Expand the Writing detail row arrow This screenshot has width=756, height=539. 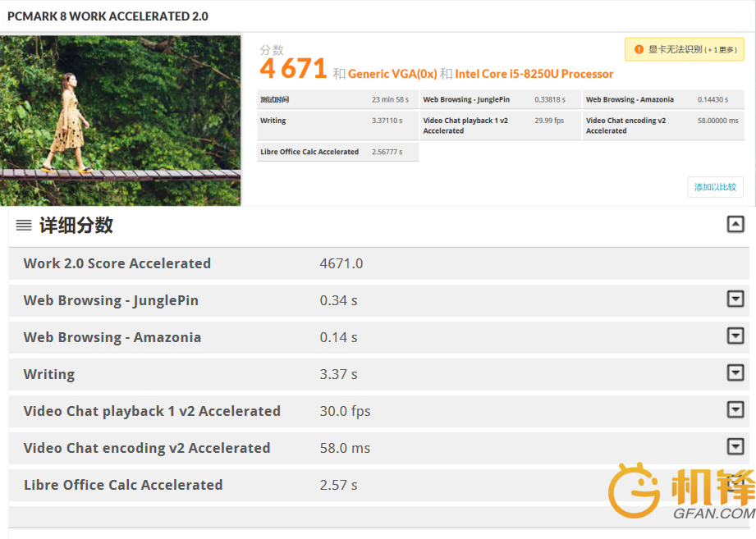tap(735, 373)
